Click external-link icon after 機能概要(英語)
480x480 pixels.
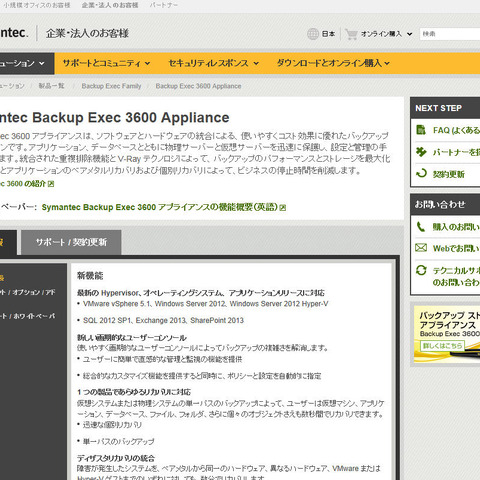(283, 208)
